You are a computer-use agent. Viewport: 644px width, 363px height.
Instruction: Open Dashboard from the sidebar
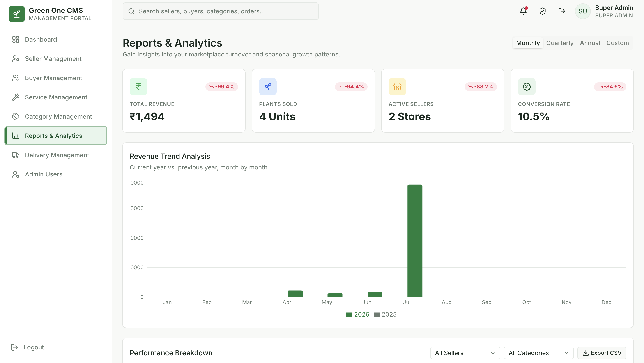pos(56,39)
